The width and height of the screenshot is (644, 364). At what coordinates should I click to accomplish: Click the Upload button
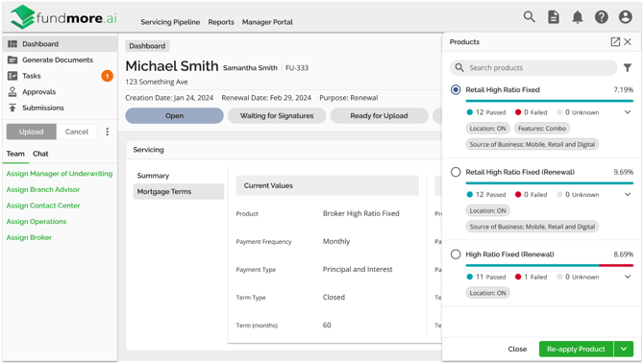(31, 132)
